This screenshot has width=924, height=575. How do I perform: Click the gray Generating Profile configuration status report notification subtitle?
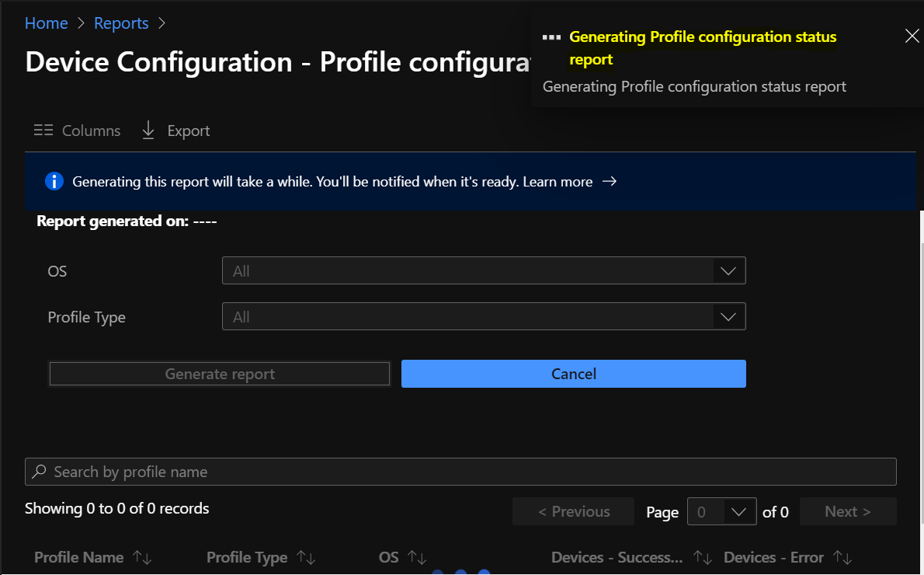click(694, 87)
